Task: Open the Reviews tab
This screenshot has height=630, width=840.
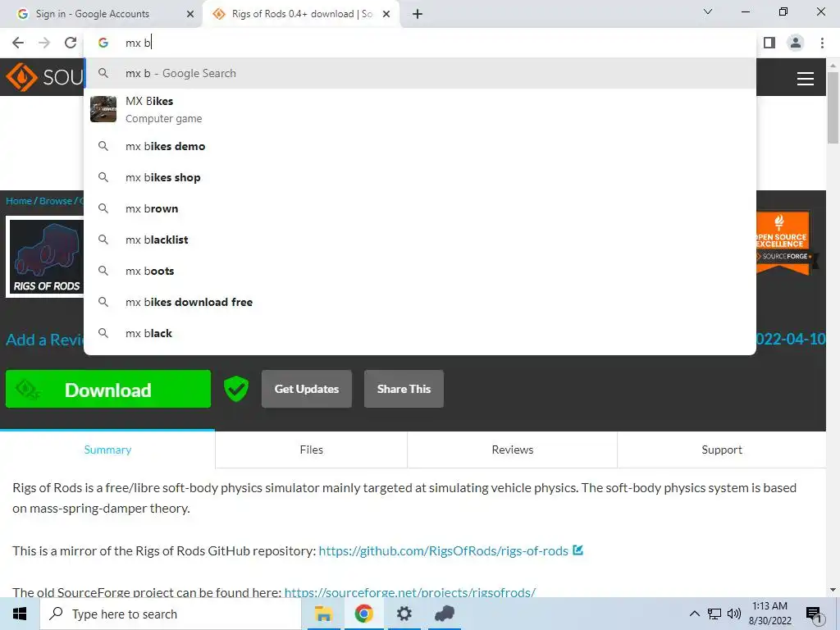Action: coord(513,450)
